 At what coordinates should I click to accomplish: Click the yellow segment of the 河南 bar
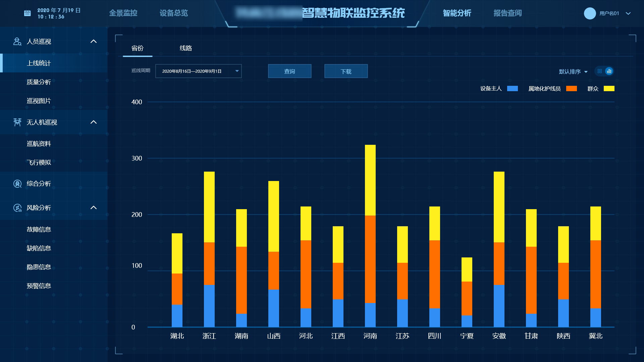[x=370, y=180]
